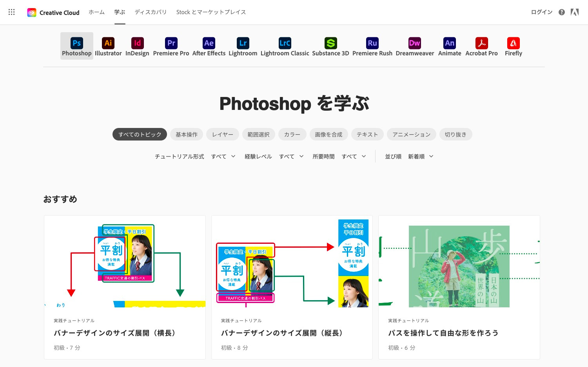Open Stock とマーケットプレイス tab
Image resolution: width=588 pixels, height=367 pixels.
(211, 12)
